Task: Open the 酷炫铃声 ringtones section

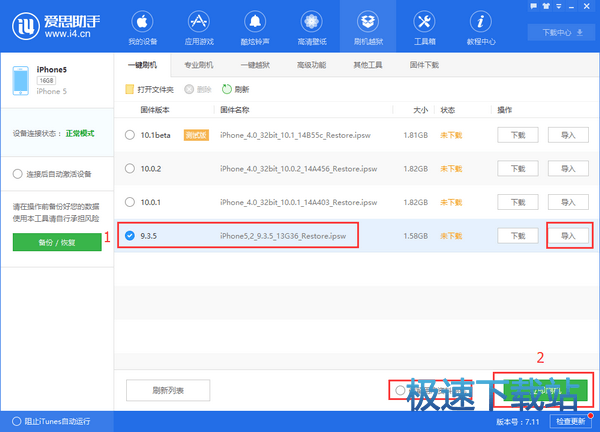Action: pyautogui.click(x=255, y=28)
